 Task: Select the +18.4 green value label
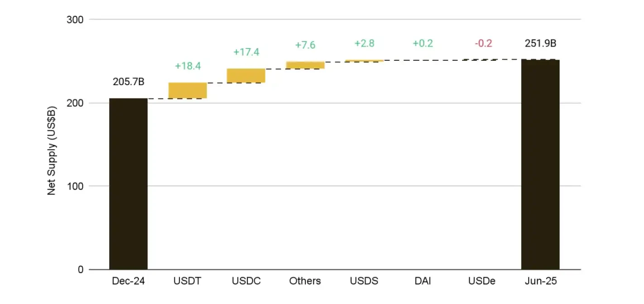click(x=188, y=66)
